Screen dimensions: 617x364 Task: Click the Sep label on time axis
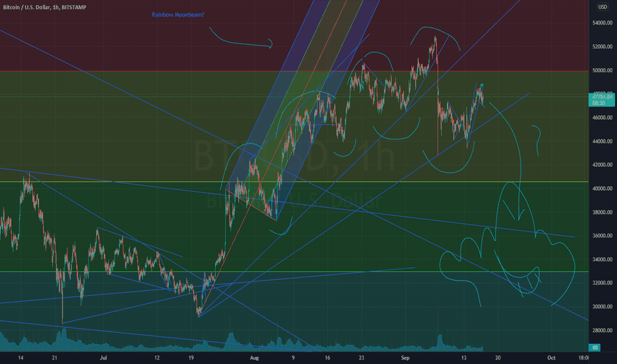tap(405, 357)
